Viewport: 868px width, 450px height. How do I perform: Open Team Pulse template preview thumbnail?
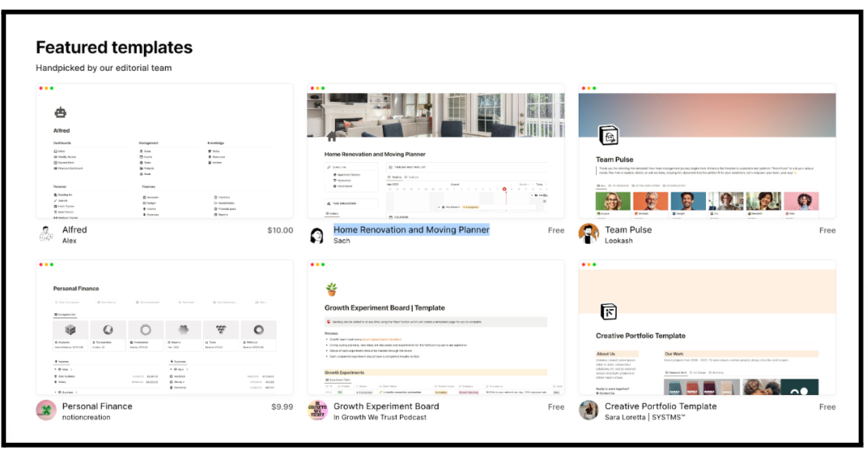[x=707, y=151]
